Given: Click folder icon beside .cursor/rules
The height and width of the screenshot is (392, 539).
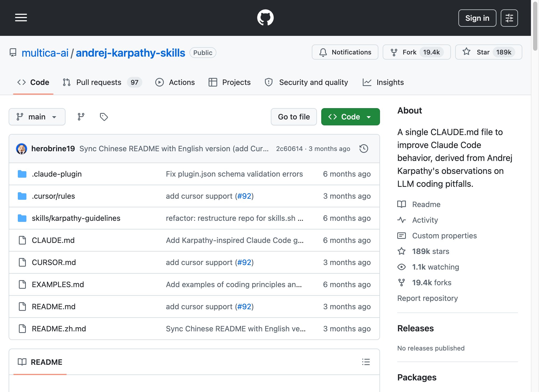Looking at the screenshot, I should 22,196.
